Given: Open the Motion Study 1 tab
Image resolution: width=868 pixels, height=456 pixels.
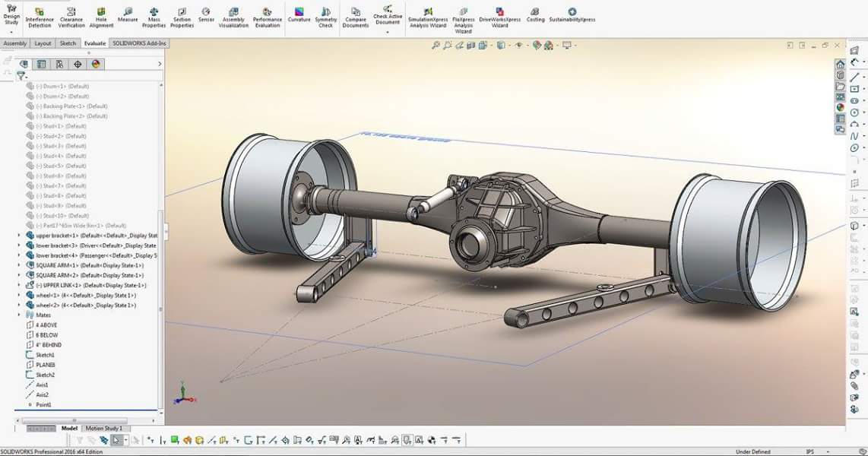Looking at the screenshot, I should [104, 429].
